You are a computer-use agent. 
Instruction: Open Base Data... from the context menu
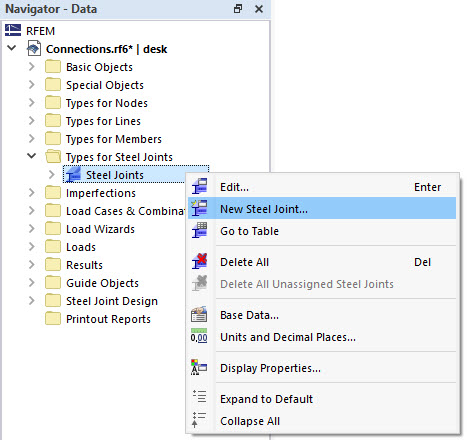[x=322, y=315]
